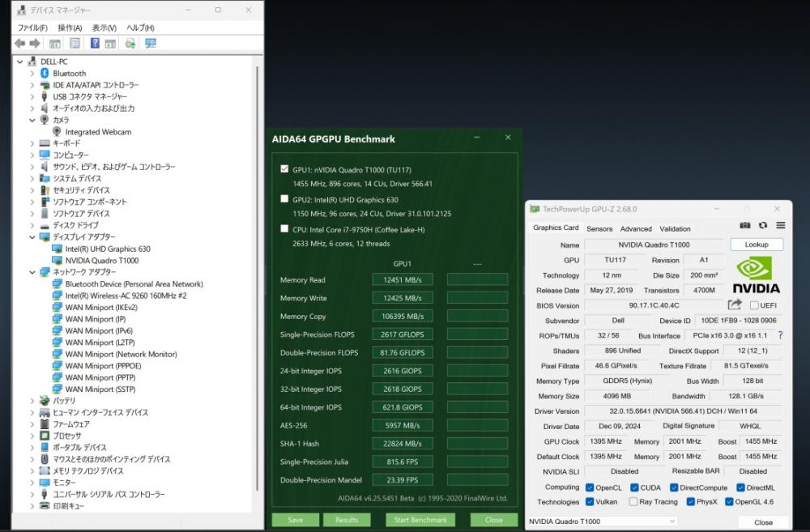Open the NVIDIA Quadro T1000 GPU selector dropdown
810x532 pixels.
pos(602,521)
